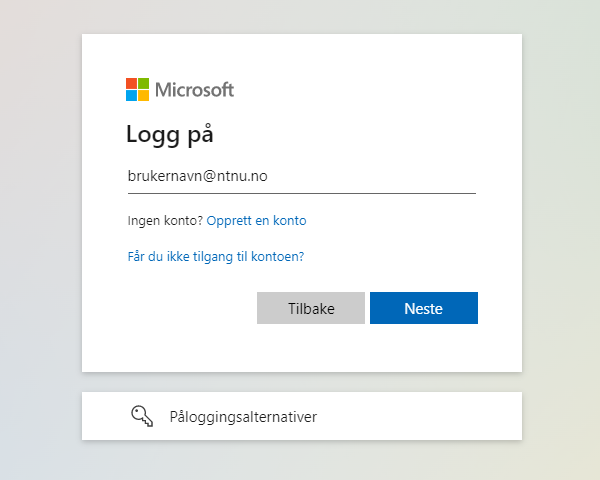Click the green square in Microsoft logo
This screenshot has height=480, width=600.
(x=143, y=83)
